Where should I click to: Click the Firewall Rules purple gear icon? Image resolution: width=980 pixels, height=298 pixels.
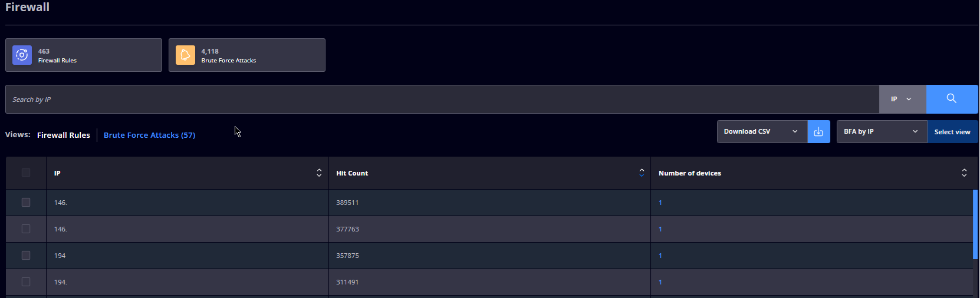point(22,55)
